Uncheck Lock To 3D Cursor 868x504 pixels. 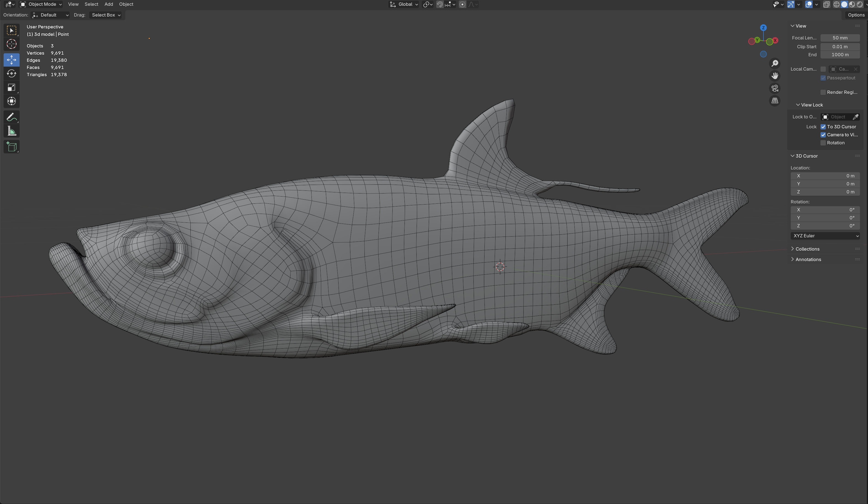click(823, 127)
